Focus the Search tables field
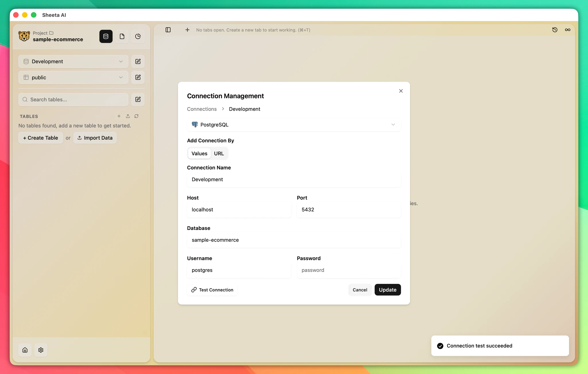The image size is (588, 374). (73, 100)
